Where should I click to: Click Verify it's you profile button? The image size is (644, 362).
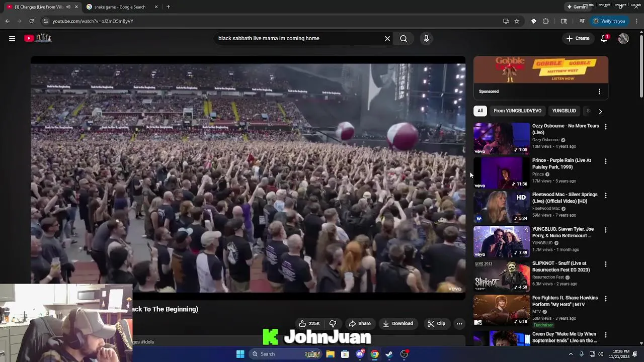tap(609, 21)
